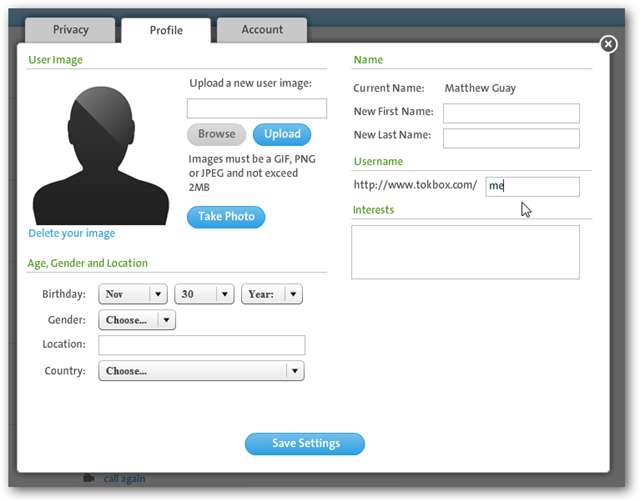Click the User Image section heading
Viewport: 640px width, 502px height.
[x=55, y=60]
